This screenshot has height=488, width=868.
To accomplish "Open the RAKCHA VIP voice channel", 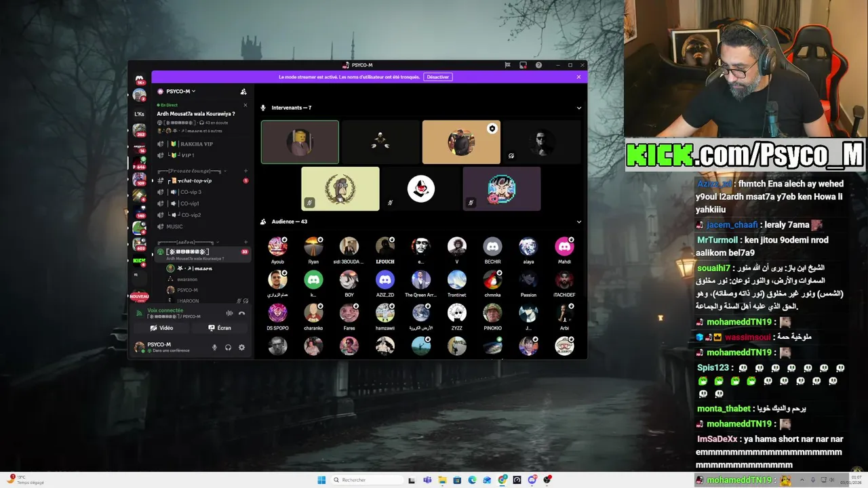I will point(202,144).
